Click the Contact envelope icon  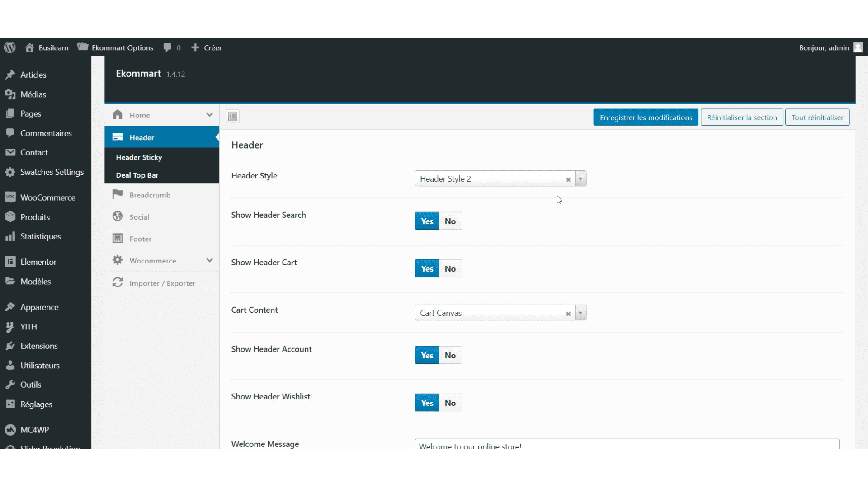10,152
